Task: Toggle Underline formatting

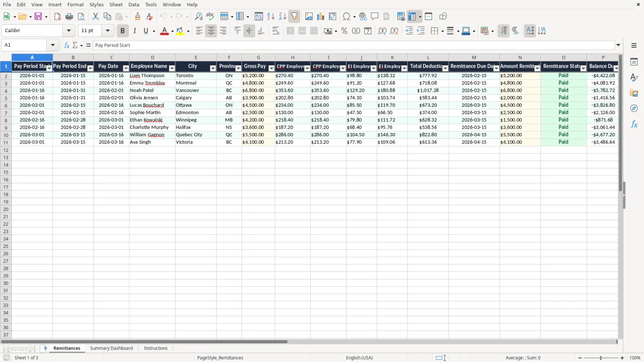Action: pyautogui.click(x=146, y=31)
